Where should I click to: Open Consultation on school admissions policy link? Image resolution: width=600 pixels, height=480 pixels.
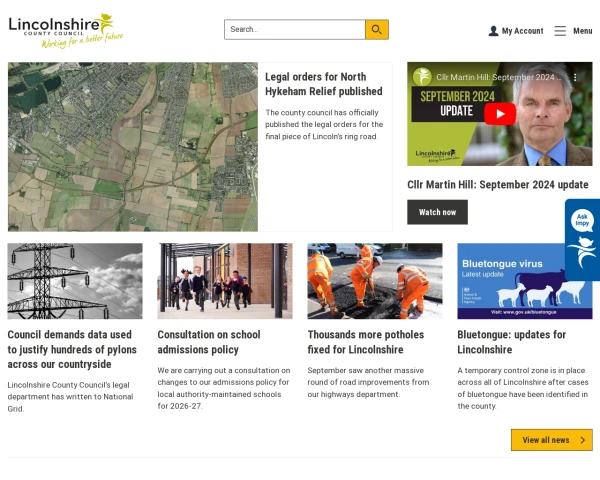pos(209,342)
